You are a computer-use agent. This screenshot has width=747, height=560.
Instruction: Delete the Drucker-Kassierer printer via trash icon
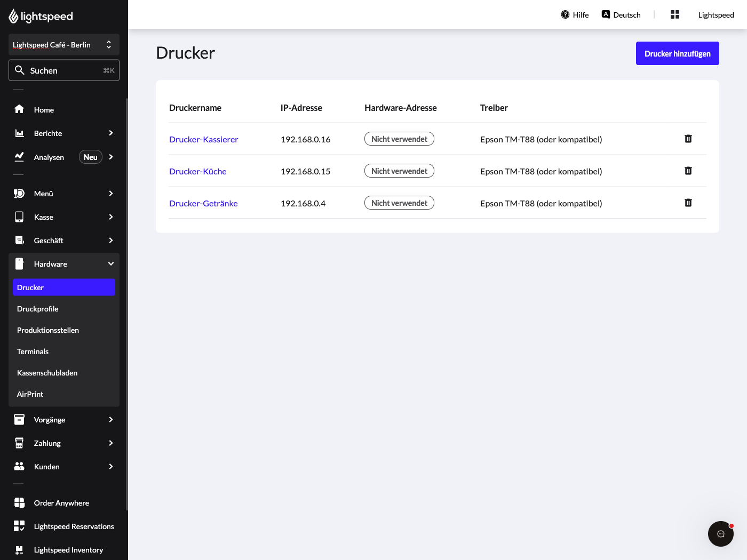coord(688,139)
